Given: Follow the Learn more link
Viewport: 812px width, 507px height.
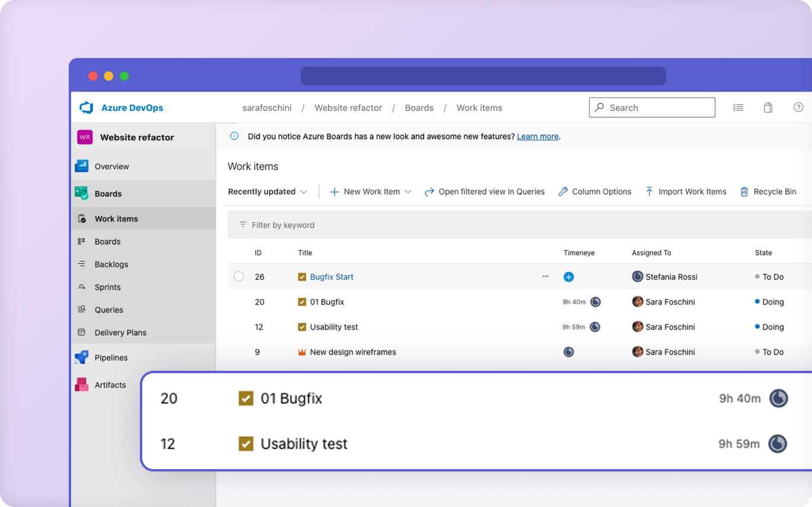Looking at the screenshot, I should pyautogui.click(x=538, y=136).
